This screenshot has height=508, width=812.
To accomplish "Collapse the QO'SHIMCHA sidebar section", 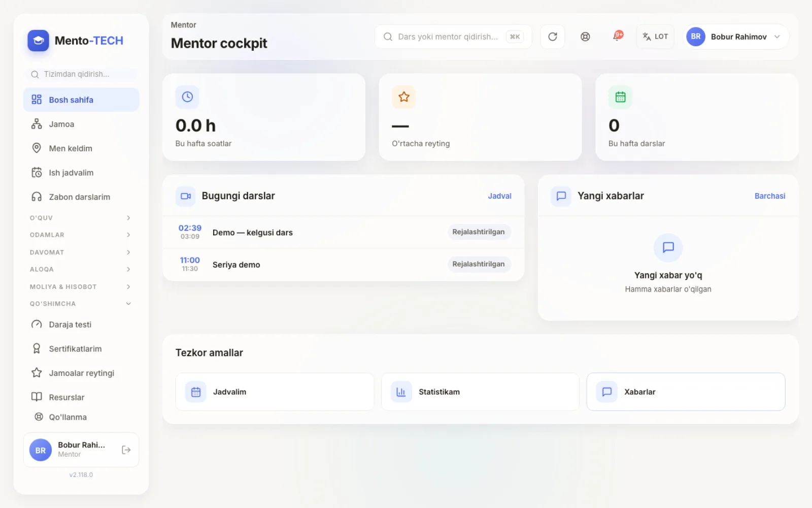I will point(81,304).
